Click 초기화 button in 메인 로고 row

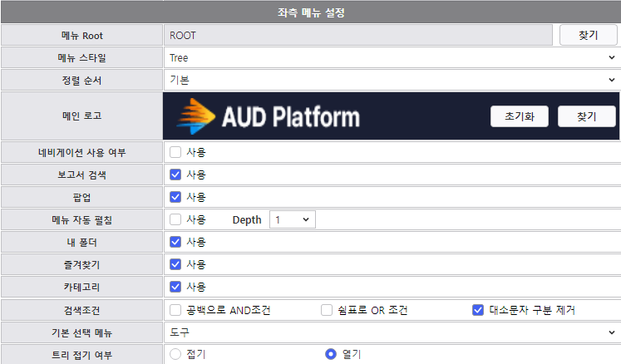(520, 116)
